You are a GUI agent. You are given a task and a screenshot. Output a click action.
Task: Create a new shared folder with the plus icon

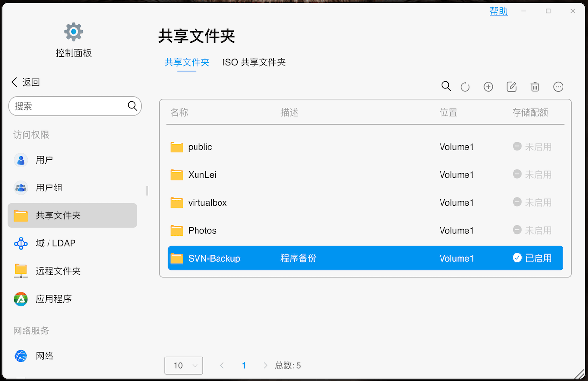click(488, 86)
